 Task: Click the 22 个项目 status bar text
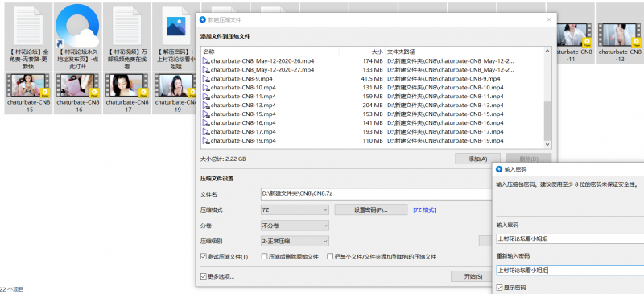point(12,289)
